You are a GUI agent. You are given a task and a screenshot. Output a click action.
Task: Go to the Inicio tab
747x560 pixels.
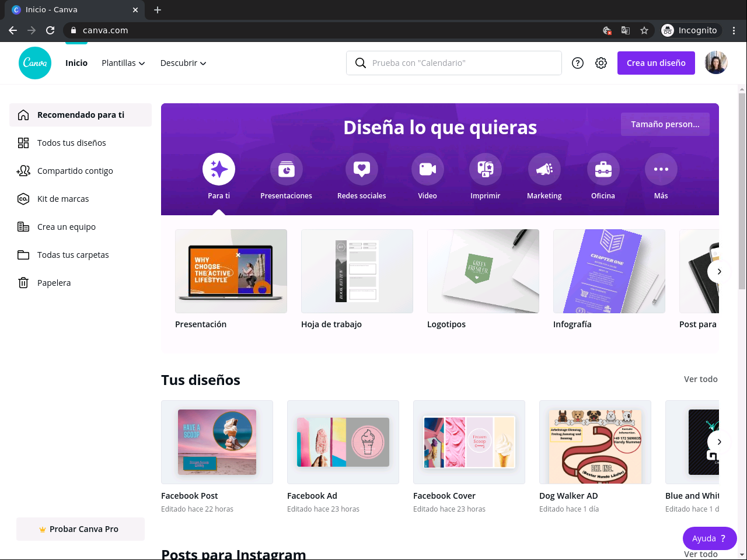pos(76,63)
